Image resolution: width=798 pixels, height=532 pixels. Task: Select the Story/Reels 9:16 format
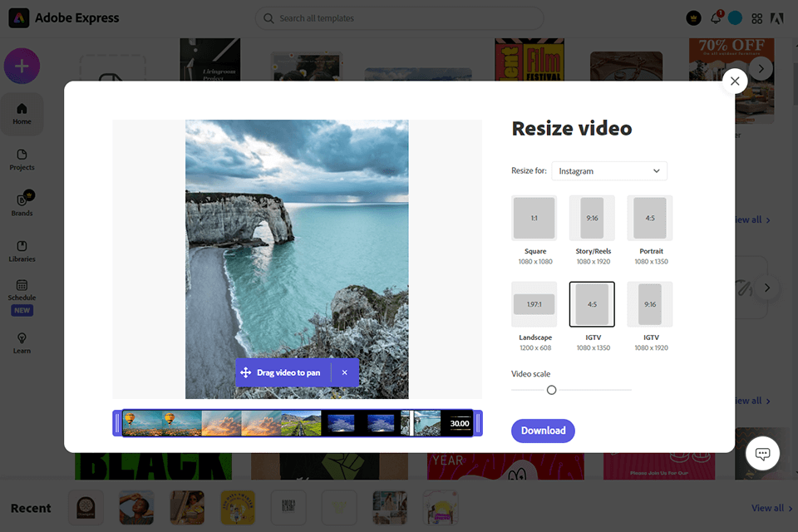point(592,217)
